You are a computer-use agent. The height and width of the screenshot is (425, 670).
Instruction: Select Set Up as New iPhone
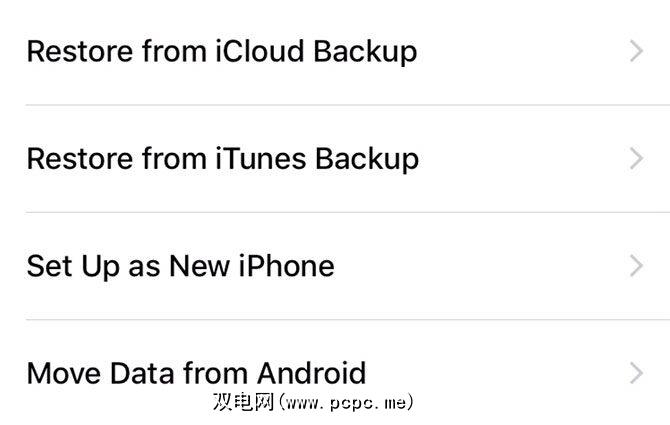pos(180,266)
